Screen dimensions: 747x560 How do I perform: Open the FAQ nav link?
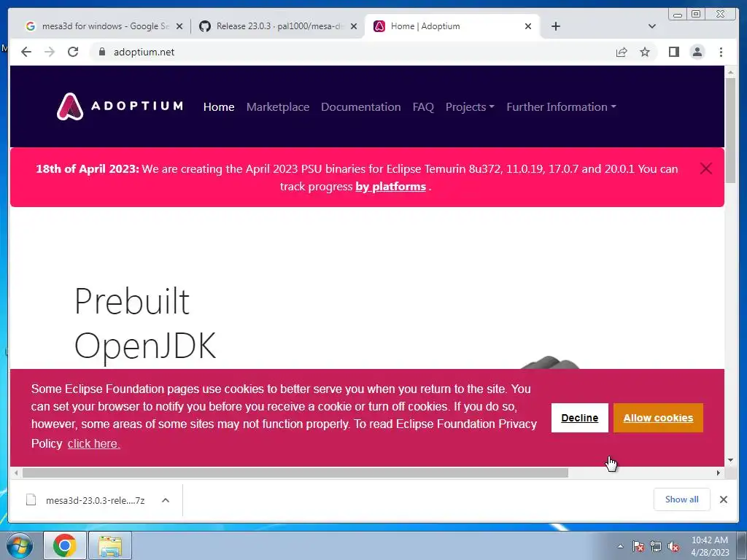point(423,107)
